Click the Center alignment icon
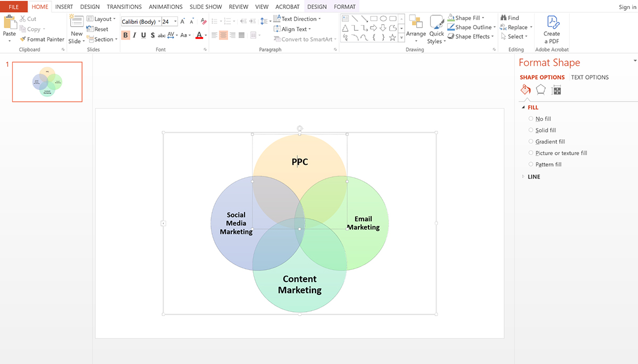This screenshot has width=638, height=364. 223,35
